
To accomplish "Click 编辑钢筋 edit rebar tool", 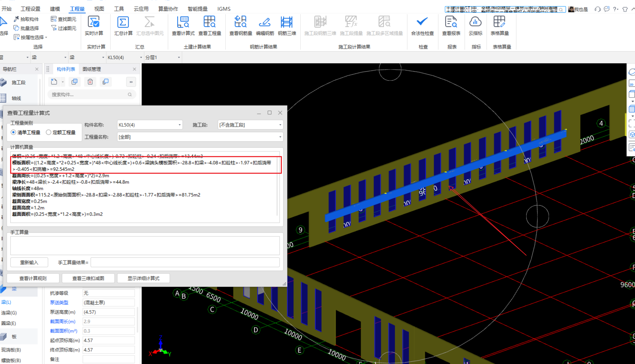I will click(265, 26).
